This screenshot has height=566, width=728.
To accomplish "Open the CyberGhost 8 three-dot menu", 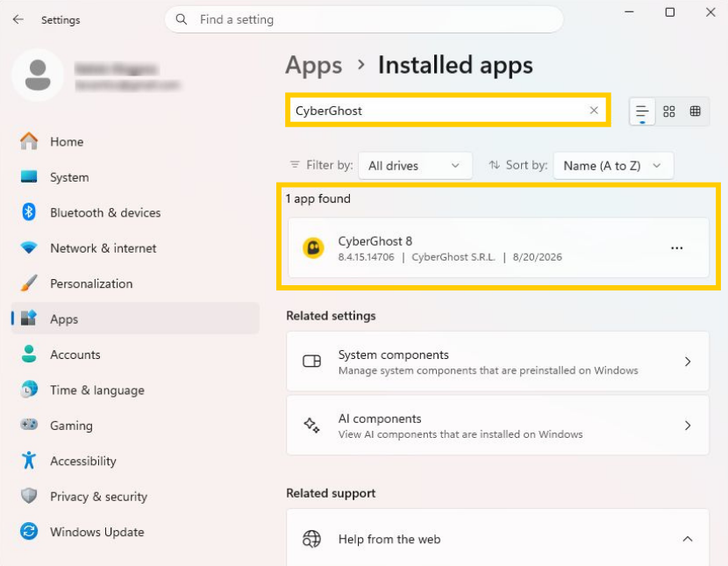I will (677, 248).
